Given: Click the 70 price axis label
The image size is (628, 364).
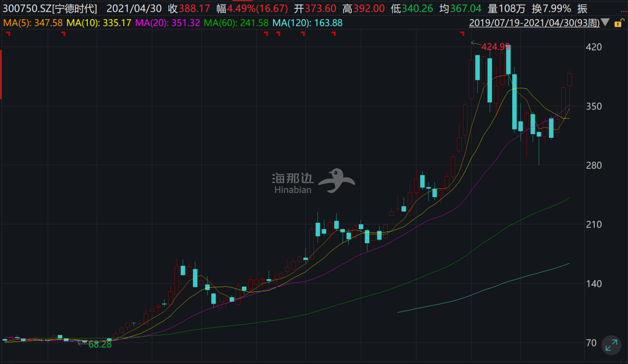Looking at the screenshot, I should click(x=591, y=343).
